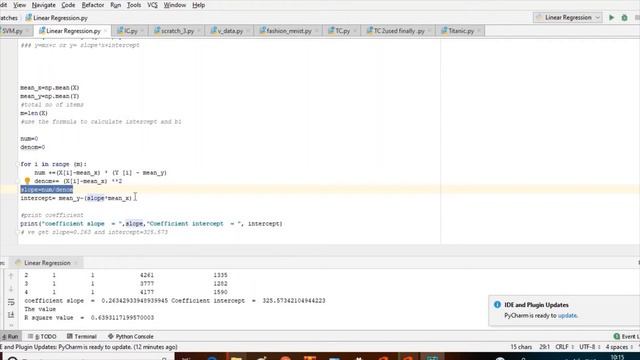Open the Refactor menu
The height and width of the screenshot is (360, 640).
coord(93,5)
